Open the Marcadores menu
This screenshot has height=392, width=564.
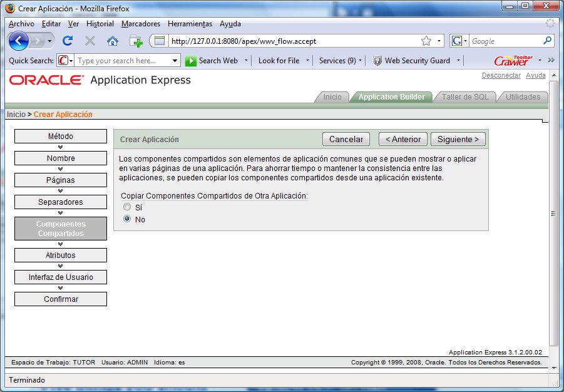click(x=141, y=24)
